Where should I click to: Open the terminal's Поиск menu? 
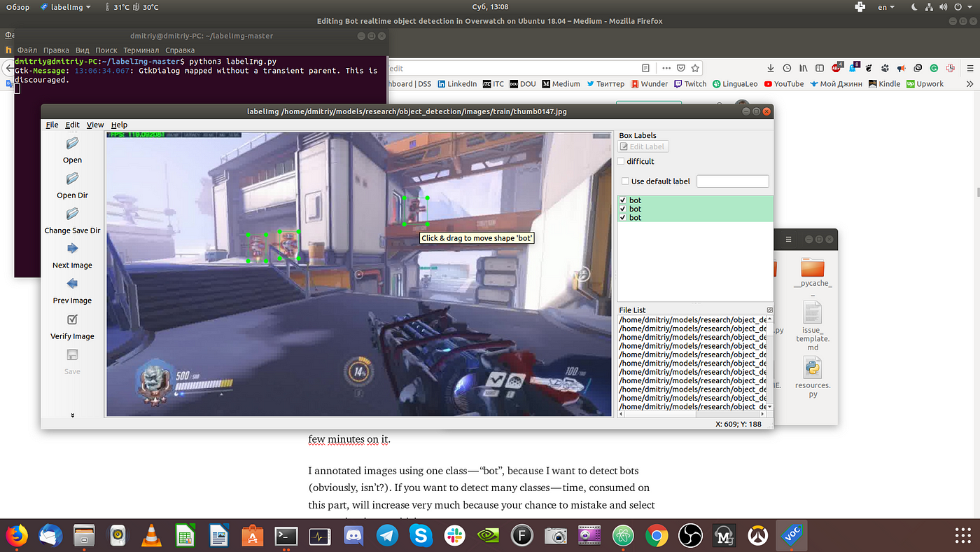pyautogui.click(x=106, y=50)
